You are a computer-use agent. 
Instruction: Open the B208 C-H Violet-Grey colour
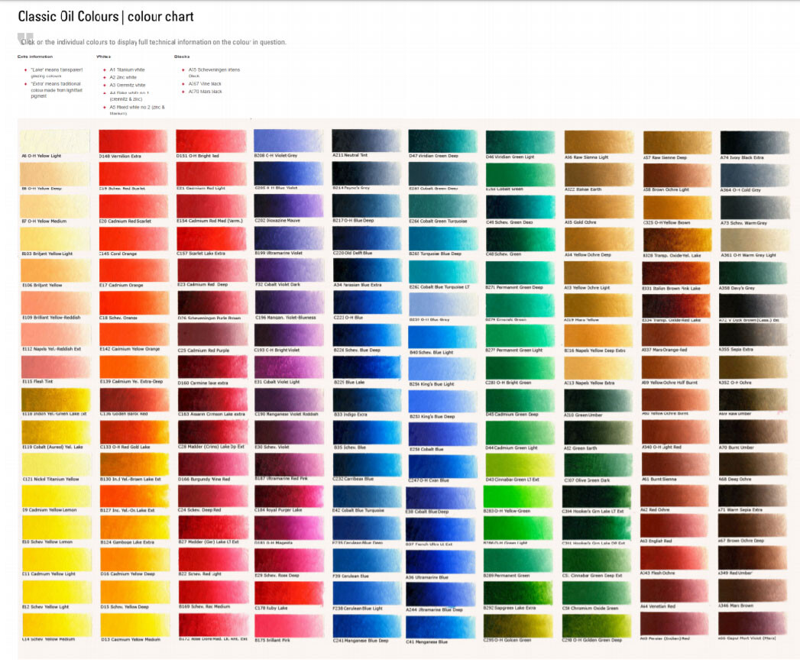pos(289,141)
